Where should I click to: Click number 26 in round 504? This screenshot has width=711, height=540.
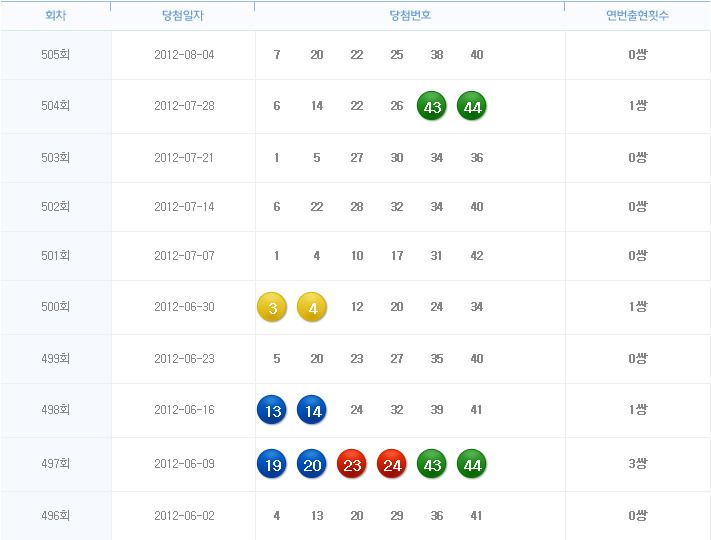click(397, 106)
